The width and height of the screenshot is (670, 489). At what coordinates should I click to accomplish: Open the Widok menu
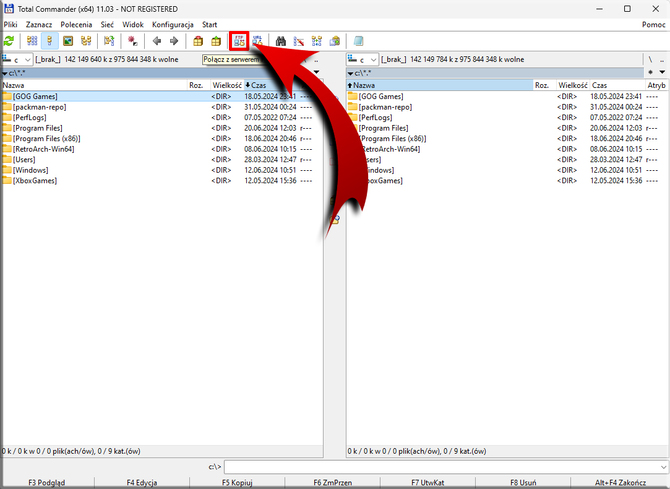point(133,25)
